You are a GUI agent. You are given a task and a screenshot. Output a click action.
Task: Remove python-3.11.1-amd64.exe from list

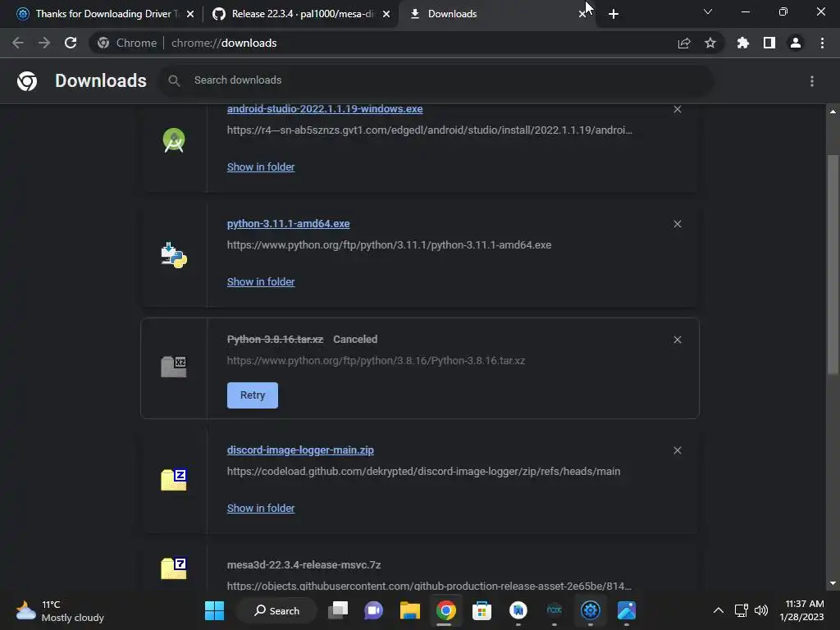[678, 224]
